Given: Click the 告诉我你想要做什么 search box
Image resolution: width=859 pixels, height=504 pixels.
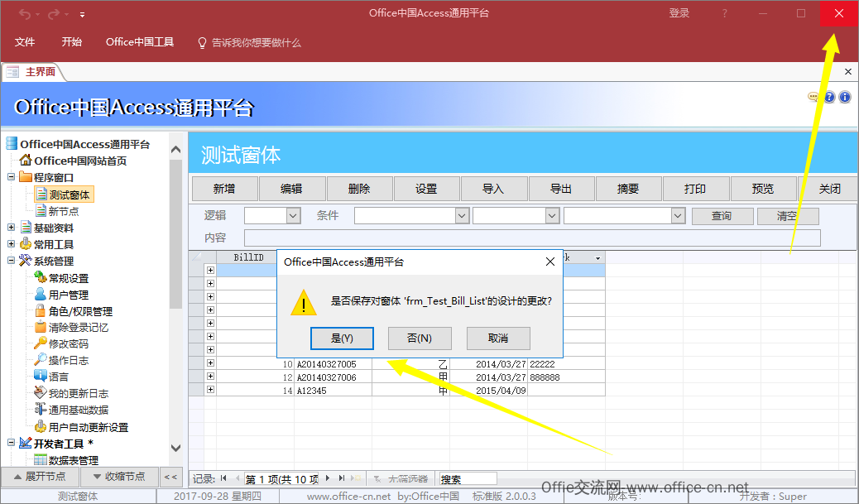Looking at the screenshot, I should click(x=249, y=43).
